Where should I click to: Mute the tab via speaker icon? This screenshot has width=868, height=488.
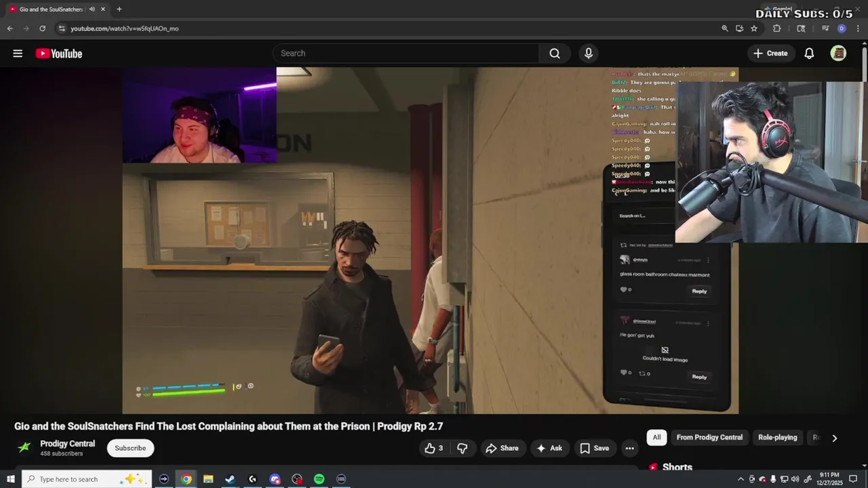click(x=92, y=9)
